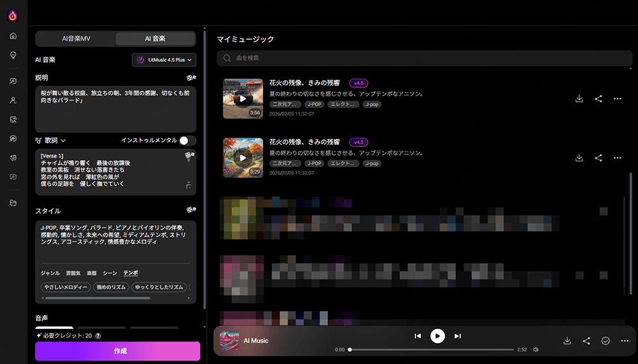Share the current track from the player bar

[586, 341]
